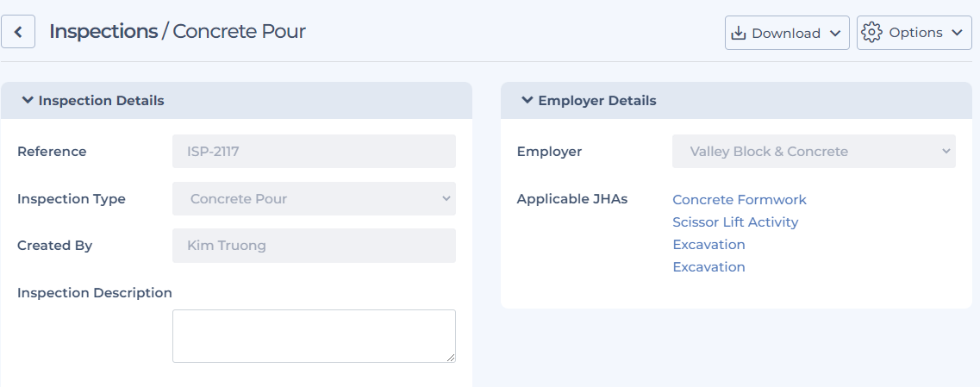Open the first Excavation JHA link
980x387 pixels.
708,245
